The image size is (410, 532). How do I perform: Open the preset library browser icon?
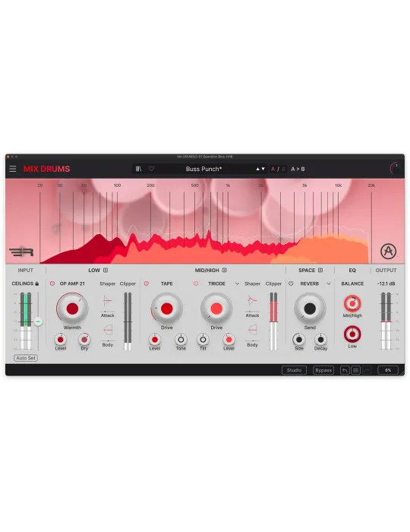139,169
